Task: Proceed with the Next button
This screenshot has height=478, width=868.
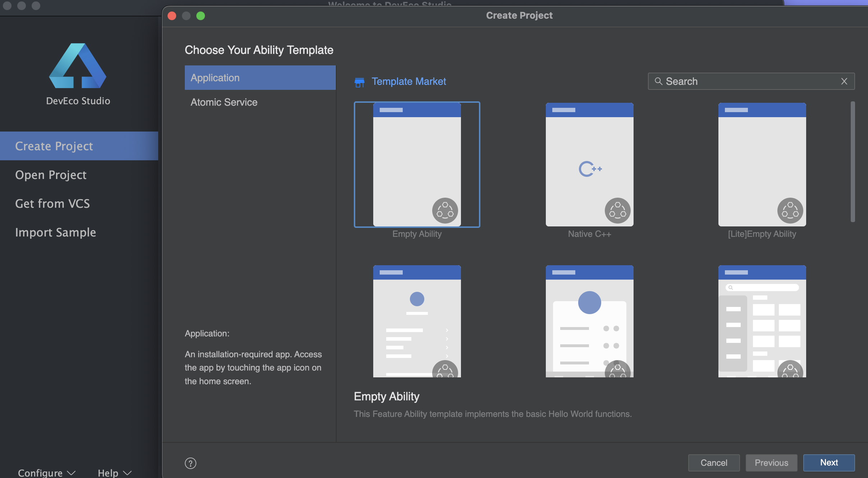Action: pyautogui.click(x=829, y=463)
